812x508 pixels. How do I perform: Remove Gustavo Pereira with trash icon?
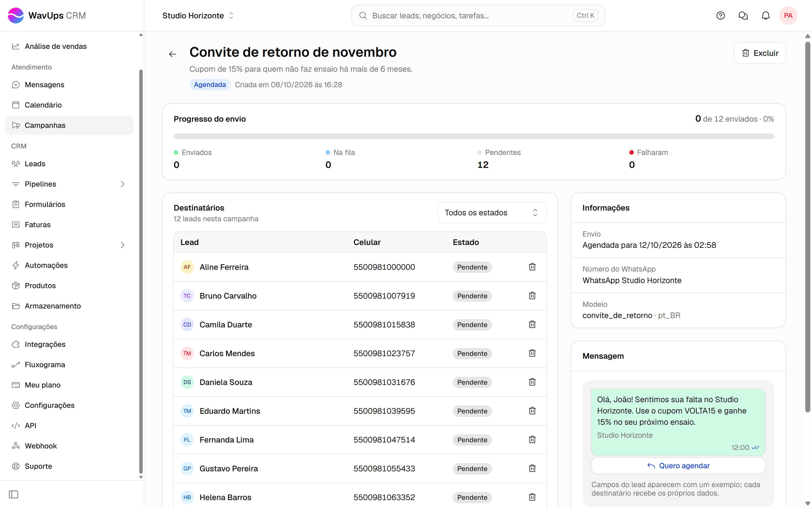point(532,468)
